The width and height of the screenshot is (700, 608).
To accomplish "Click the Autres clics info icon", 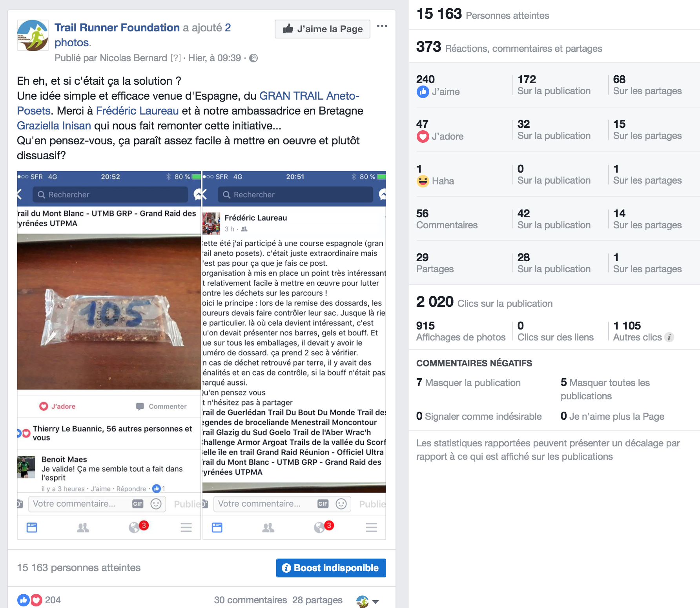I will click(x=670, y=337).
